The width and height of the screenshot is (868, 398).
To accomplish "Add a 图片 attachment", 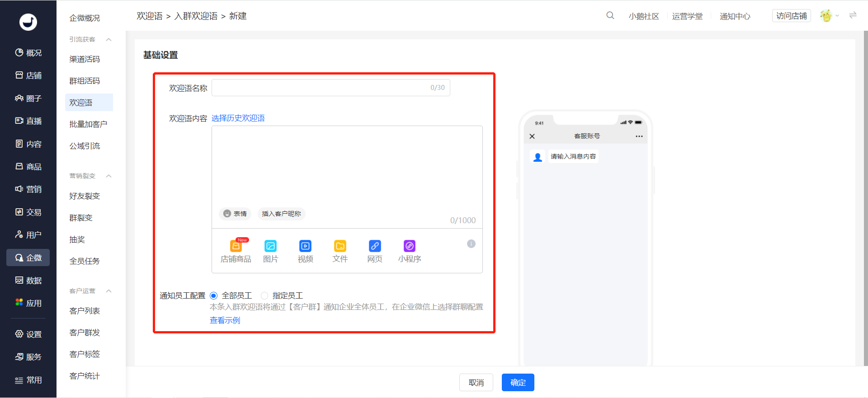I will 271,251.
